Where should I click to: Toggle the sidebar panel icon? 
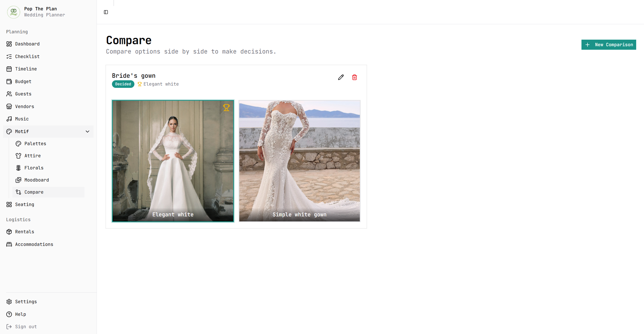point(106,12)
